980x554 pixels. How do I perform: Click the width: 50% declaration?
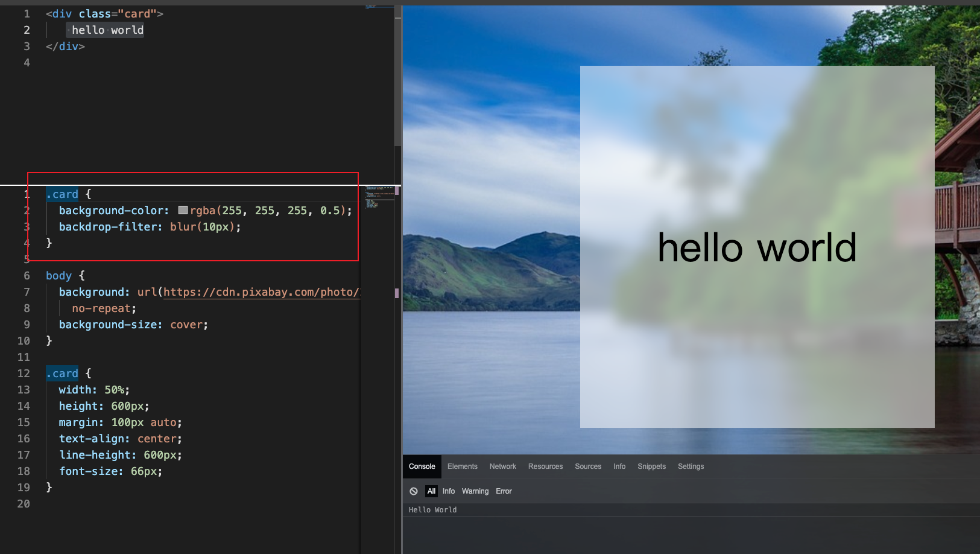coord(94,390)
